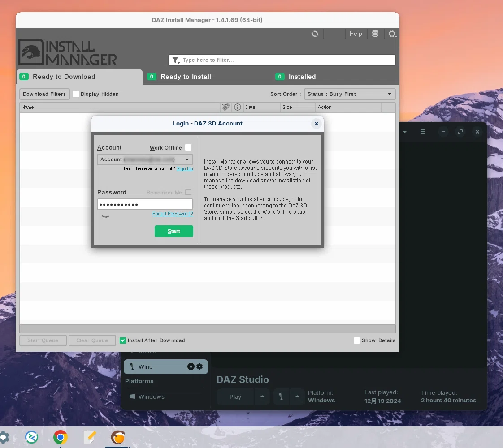Open the Download Filters button
503x448 pixels.
[x=44, y=94]
